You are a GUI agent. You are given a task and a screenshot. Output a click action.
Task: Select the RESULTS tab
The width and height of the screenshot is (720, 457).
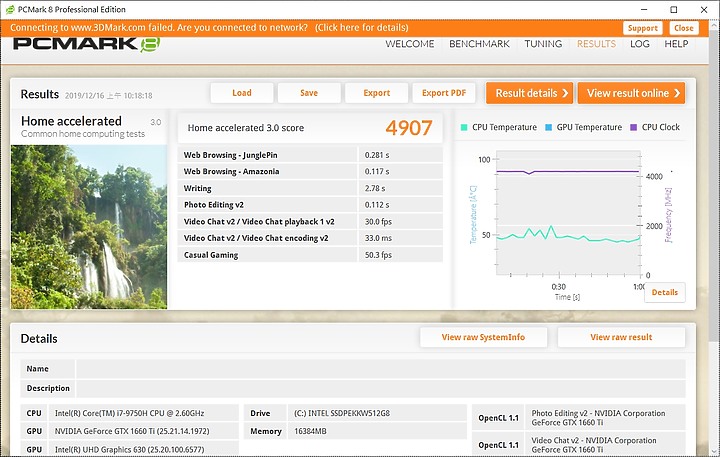point(596,44)
